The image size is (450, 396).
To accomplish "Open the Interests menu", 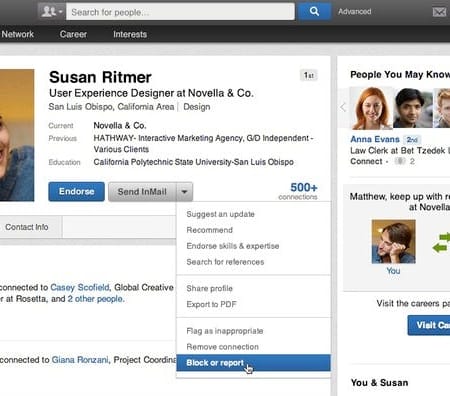I will [130, 34].
